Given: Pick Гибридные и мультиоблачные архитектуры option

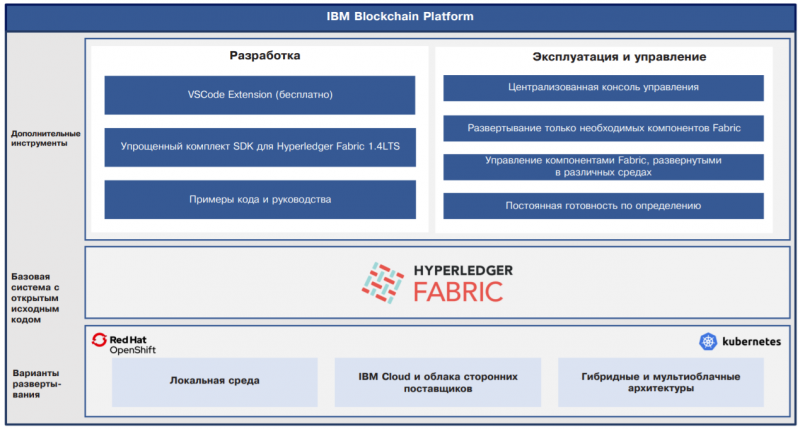Looking at the screenshot, I should click(x=661, y=382).
